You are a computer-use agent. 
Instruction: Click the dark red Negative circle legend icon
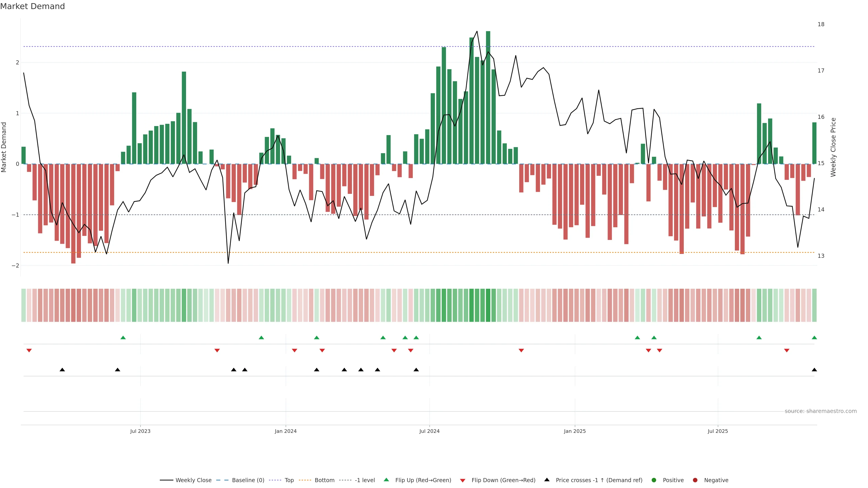(x=695, y=480)
